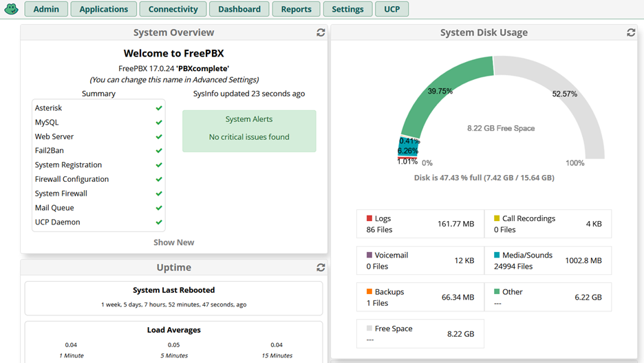Click the teal Media/Sounds legend swatch
644x363 pixels.
[x=497, y=255]
